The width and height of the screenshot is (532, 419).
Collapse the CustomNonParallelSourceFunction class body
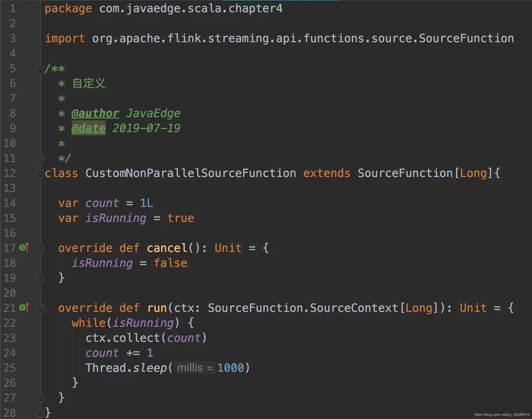coord(40,174)
